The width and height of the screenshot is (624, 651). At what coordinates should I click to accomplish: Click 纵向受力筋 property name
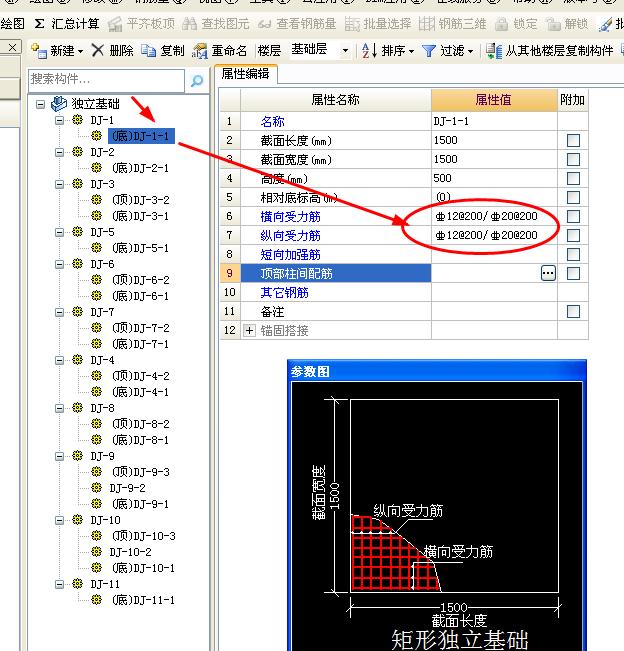[291, 235]
